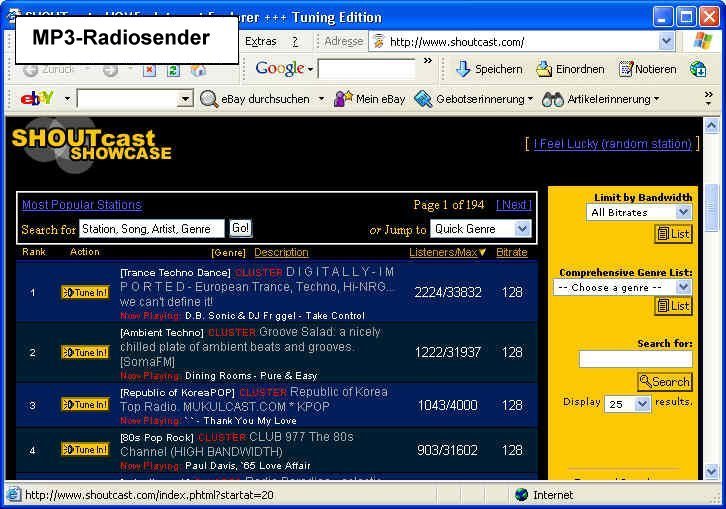Click the Speichern download arrow icon
This screenshot has height=509, width=726.
[463, 69]
